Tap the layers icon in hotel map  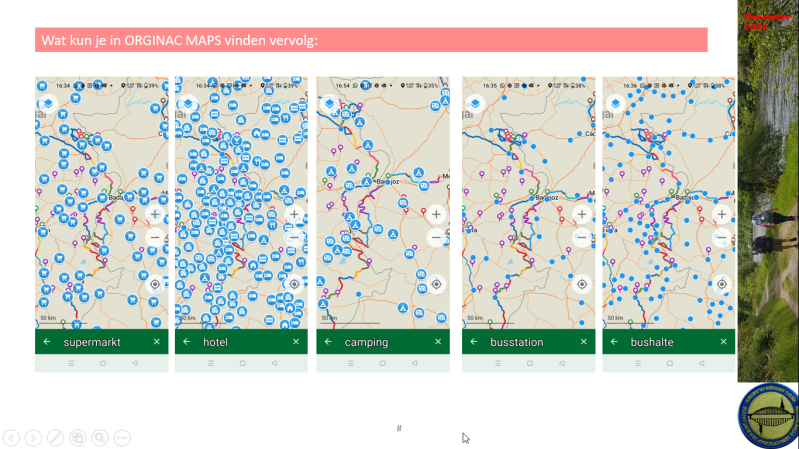[x=188, y=104]
